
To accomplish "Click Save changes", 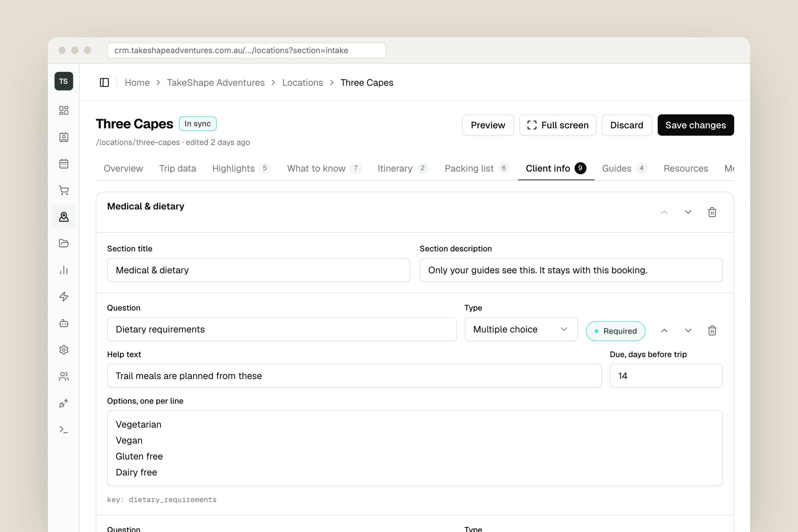I will point(696,125).
